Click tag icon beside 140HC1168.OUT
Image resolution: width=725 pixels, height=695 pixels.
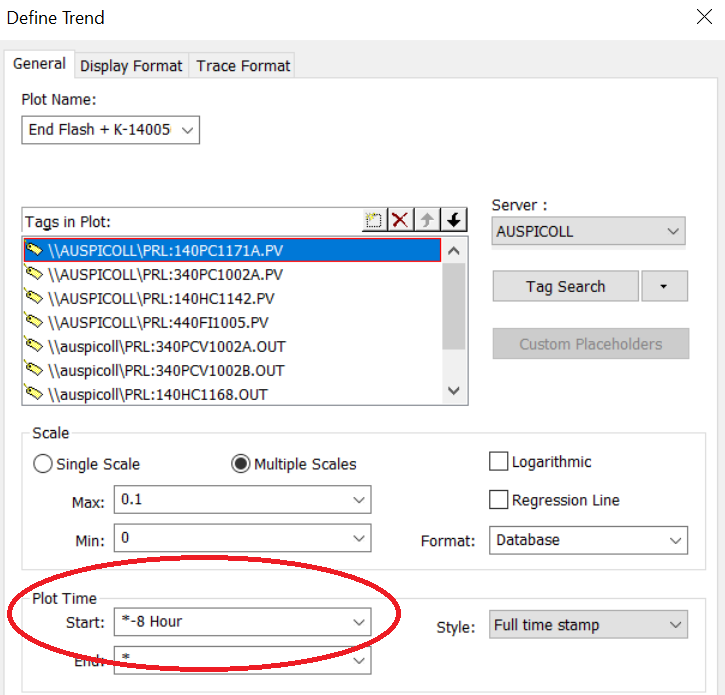[x=34, y=394]
